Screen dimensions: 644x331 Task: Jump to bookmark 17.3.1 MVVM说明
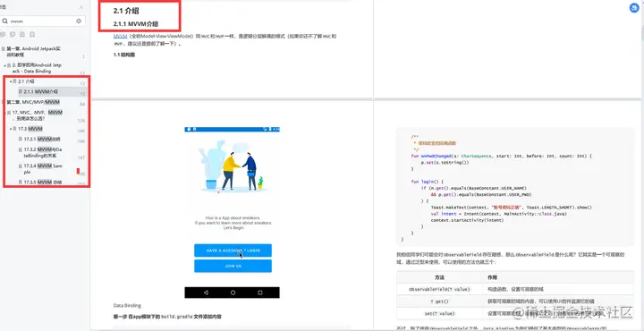coord(42,140)
